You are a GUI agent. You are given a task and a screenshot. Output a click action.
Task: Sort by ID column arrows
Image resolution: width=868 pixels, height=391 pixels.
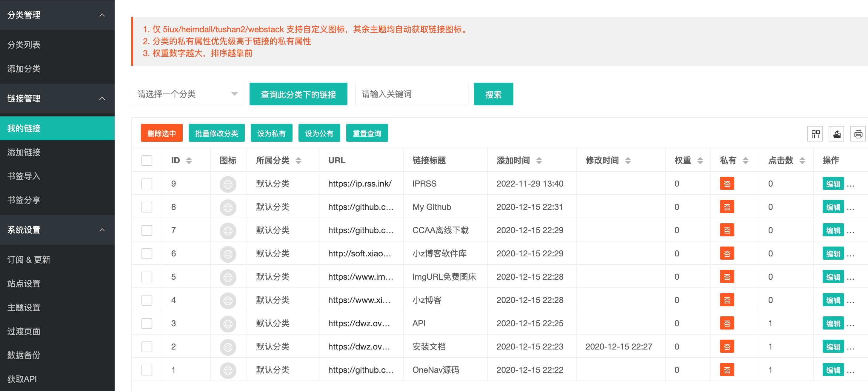pos(189,161)
